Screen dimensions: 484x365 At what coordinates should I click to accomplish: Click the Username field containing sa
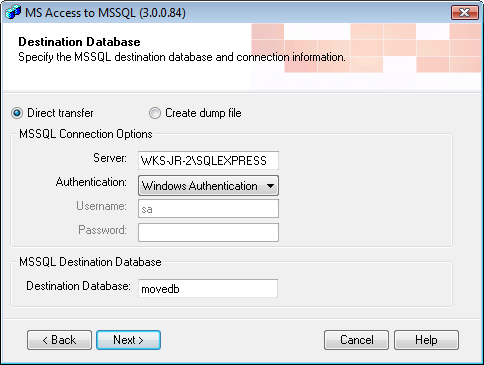tap(208, 209)
